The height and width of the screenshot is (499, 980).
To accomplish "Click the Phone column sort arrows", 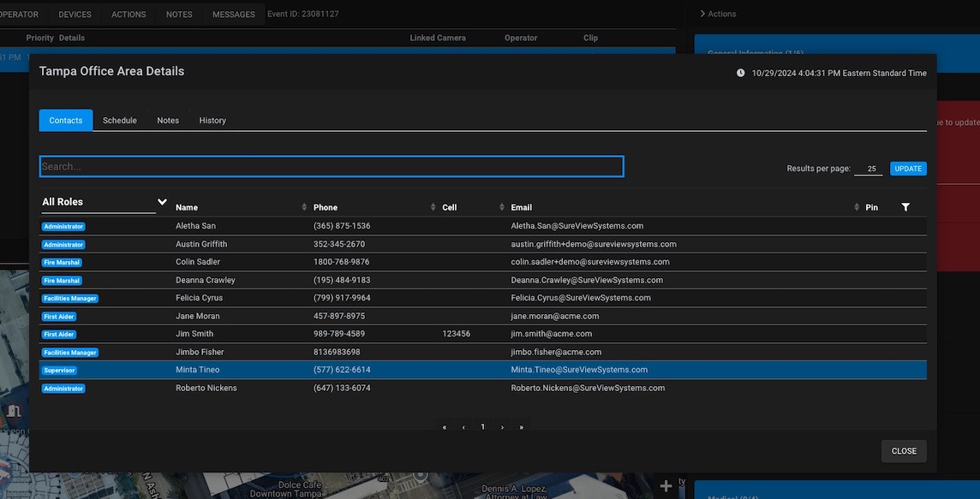I will click(x=433, y=207).
